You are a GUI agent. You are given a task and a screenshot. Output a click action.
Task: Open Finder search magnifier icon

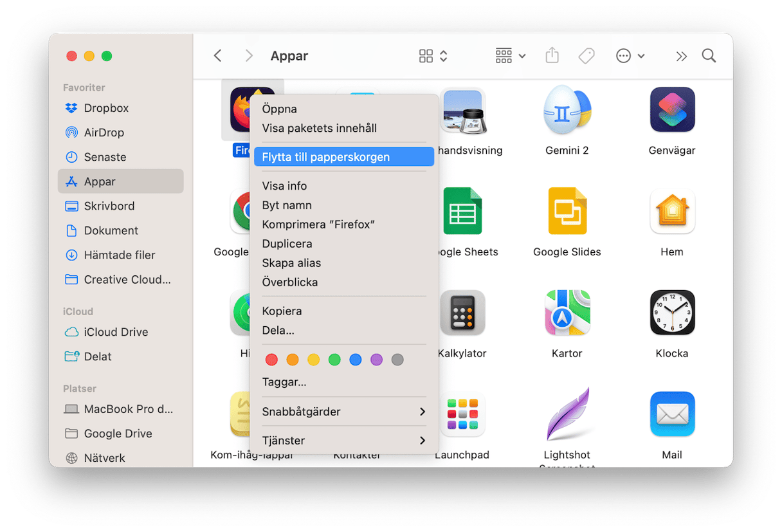[x=709, y=56]
